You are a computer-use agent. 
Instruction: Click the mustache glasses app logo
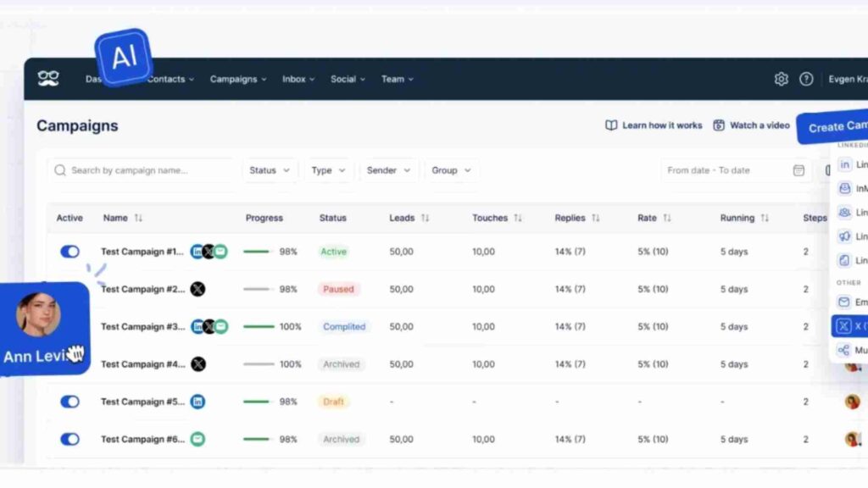48,79
